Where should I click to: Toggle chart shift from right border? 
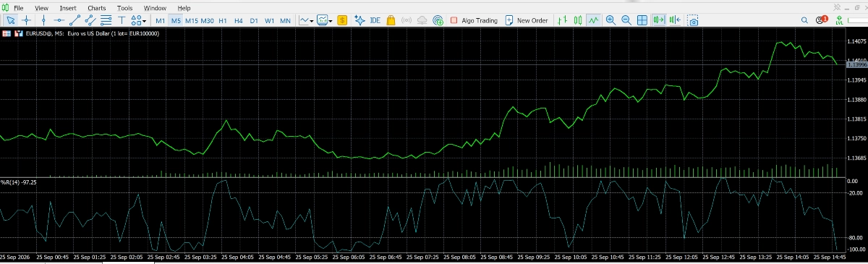pyautogui.click(x=674, y=20)
